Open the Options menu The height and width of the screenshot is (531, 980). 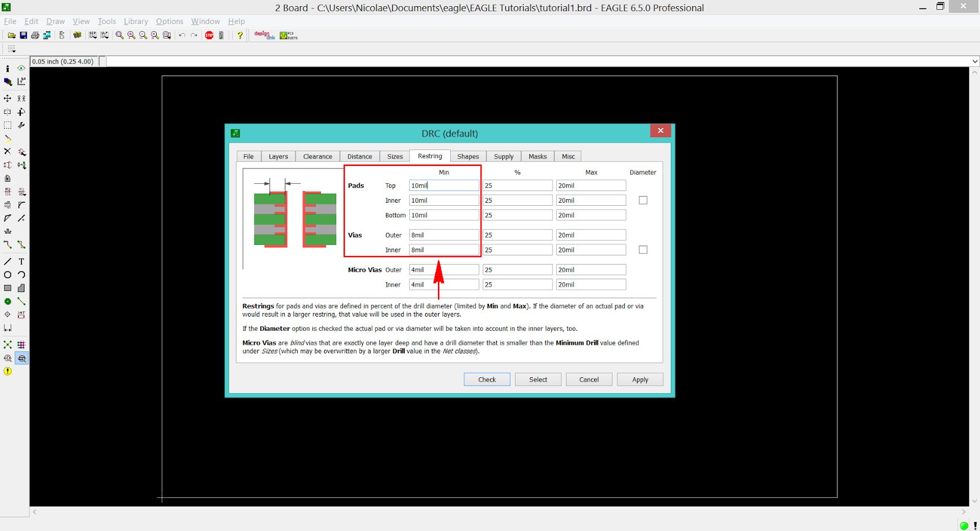click(x=170, y=21)
